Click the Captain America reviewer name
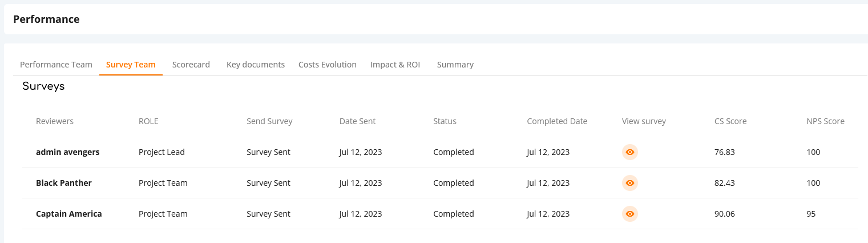Viewport: 868px width, 243px height. tap(69, 214)
